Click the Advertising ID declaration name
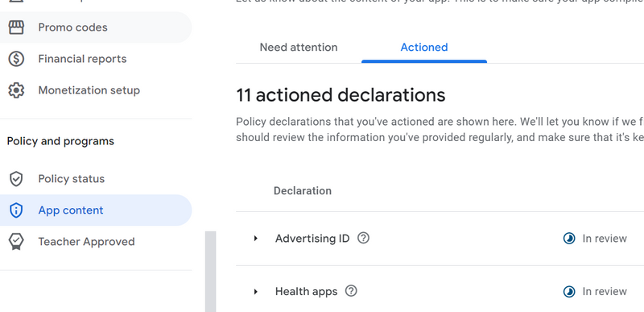This screenshot has height=312, width=644. point(312,239)
